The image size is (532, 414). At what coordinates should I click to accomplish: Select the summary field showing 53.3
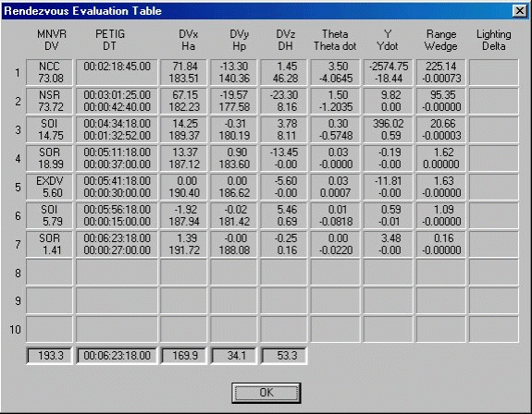coord(284,356)
